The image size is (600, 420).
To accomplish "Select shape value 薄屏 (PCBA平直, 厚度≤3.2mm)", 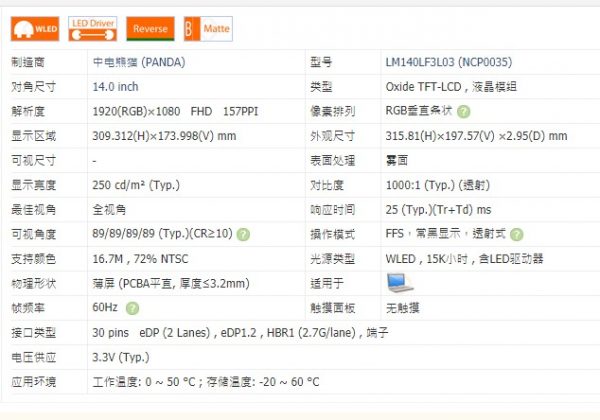I will point(171,283).
